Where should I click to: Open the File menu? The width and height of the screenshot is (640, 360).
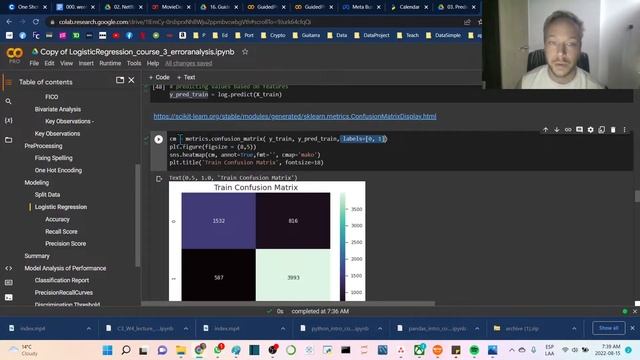pos(34,63)
